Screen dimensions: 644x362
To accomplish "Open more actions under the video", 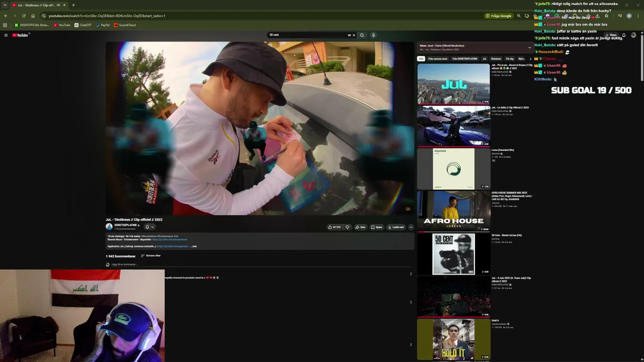I will tap(411, 227).
